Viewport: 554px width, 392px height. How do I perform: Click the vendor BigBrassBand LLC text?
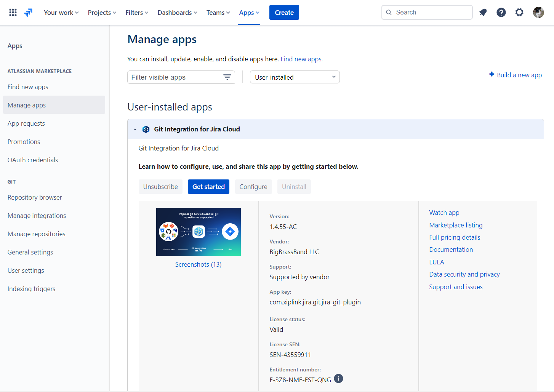point(294,252)
